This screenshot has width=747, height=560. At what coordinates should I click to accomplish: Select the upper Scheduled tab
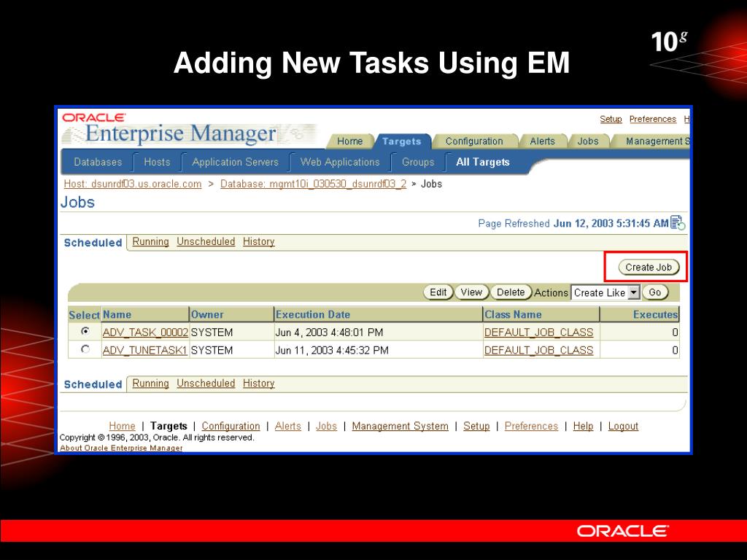point(93,242)
